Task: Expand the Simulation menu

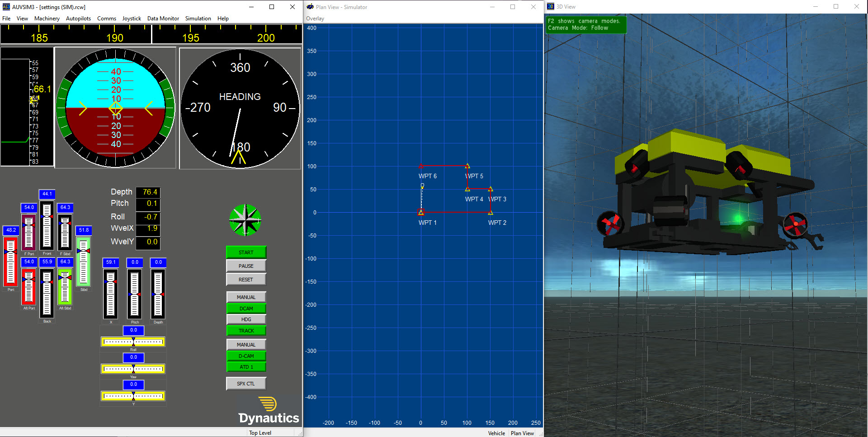Action: tap(198, 19)
